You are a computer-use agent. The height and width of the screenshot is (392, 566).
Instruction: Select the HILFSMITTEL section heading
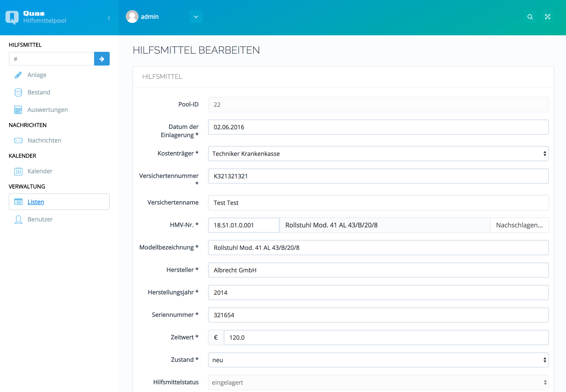click(25, 45)
